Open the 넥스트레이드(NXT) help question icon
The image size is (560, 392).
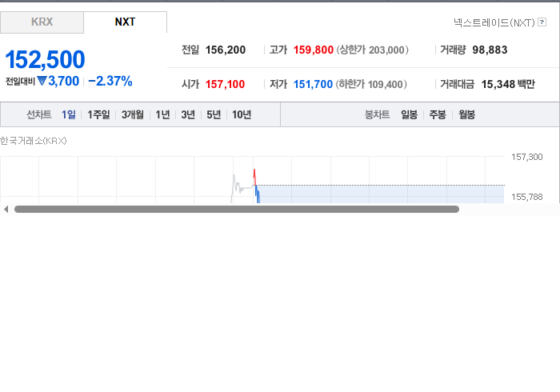(x=542, y=22)
